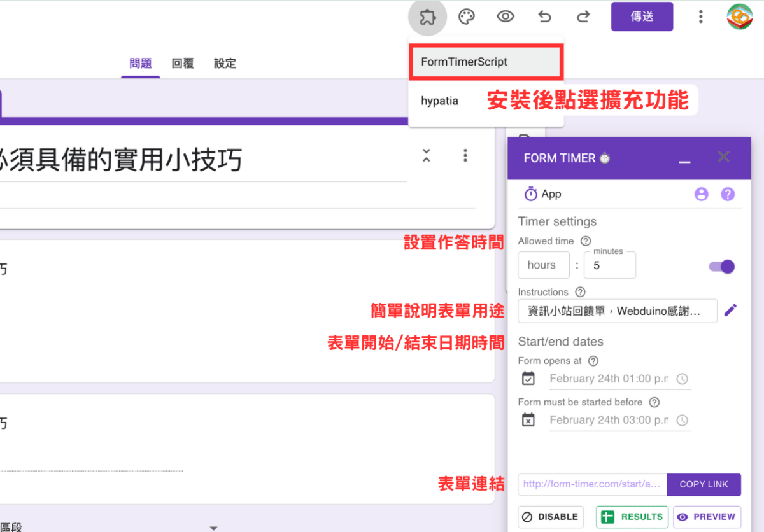Open calendar icon for Form opens at
Viewport: 764px width, 532px height.
click(x=528, y=379)
